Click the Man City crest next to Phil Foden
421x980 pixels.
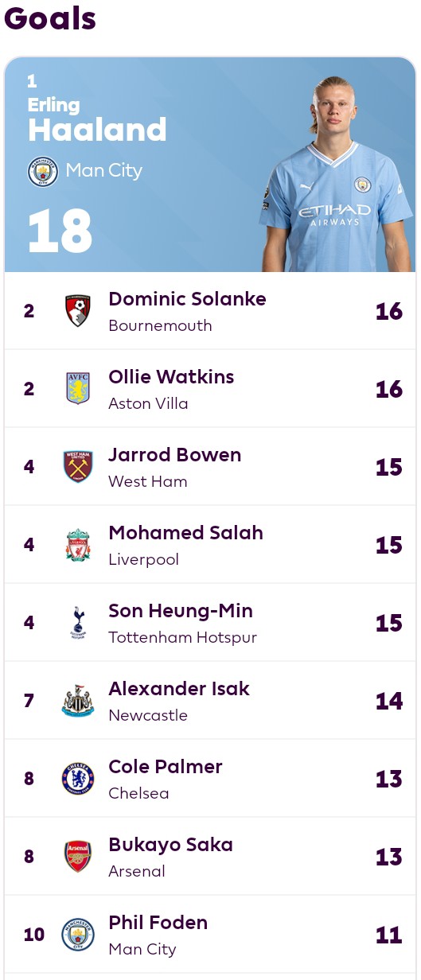click(x=78, y=935)
